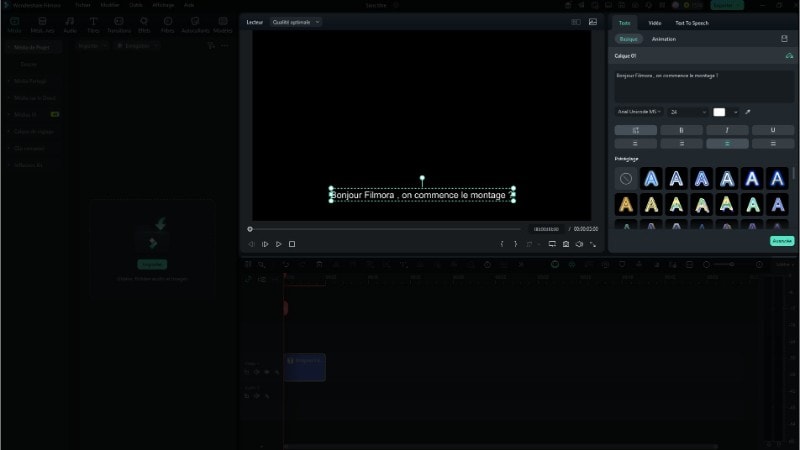This screenshot has height=450, width=800.
Task: Toggle Underline text formatting
Action: tap(772, 130)
